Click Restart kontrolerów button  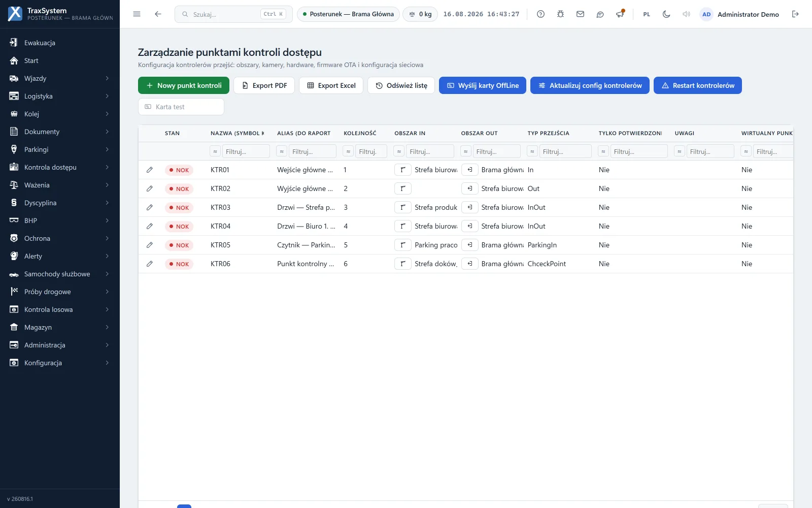coord(698,85)
